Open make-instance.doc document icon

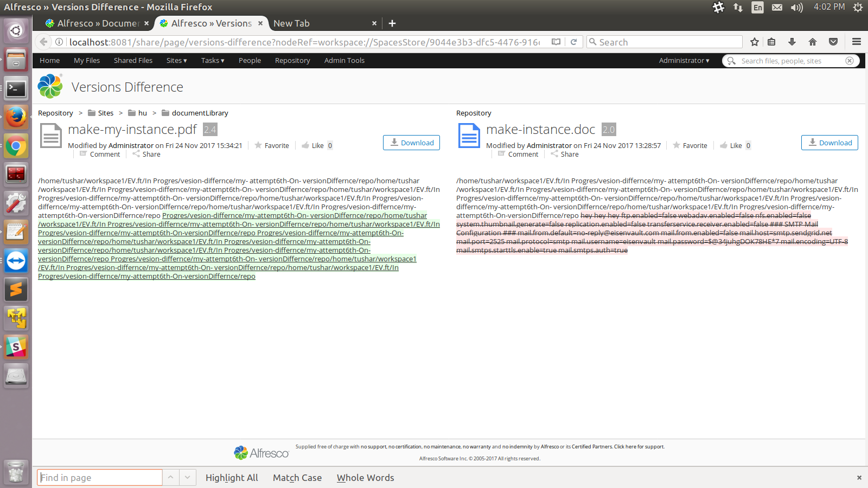[469, 136]
